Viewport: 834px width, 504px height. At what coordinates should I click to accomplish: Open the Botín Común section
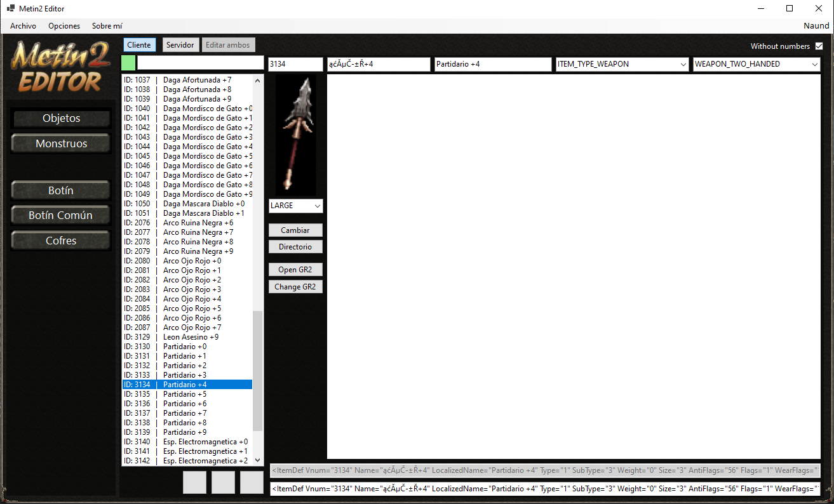tap(61, 215)
